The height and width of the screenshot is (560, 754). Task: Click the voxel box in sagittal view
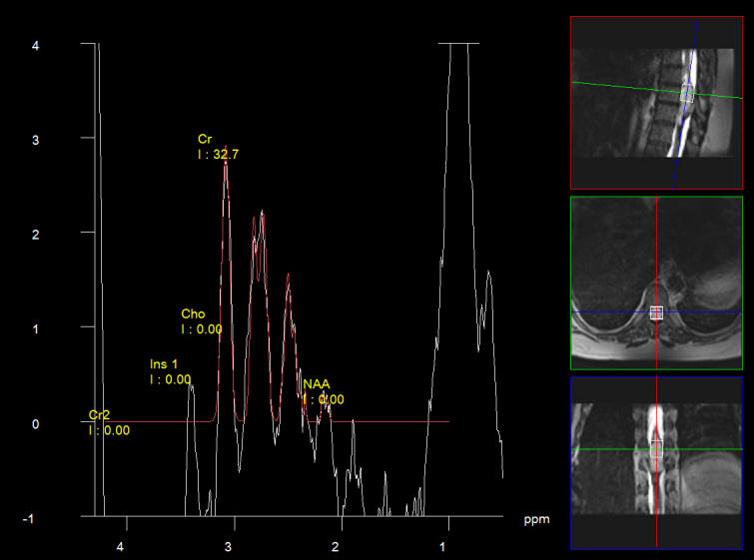click(x=687, y=94)
